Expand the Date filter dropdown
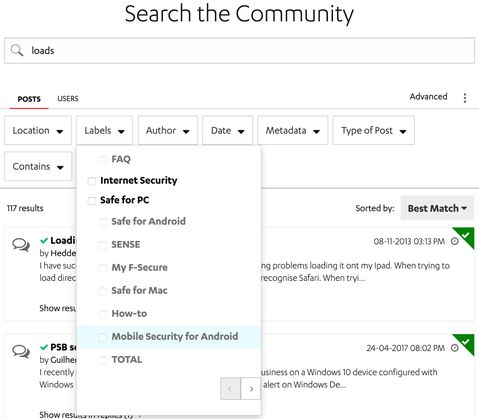479x419 pixels. [227, 130]
